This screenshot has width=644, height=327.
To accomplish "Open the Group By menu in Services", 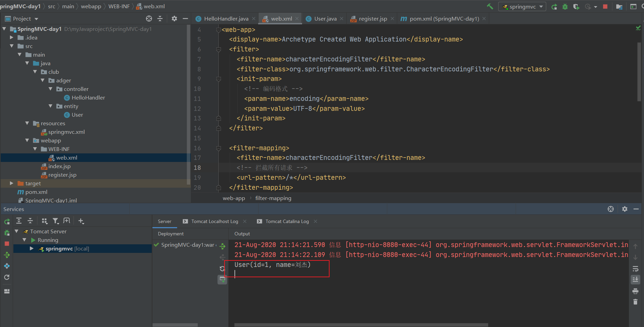I will pos(45,221).
